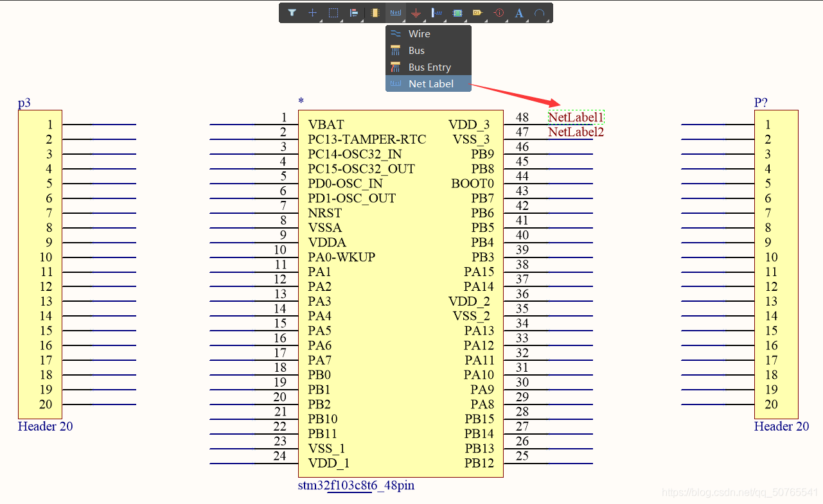
Task: Click pin 1 inside header P?
Action: coord(768,125)
